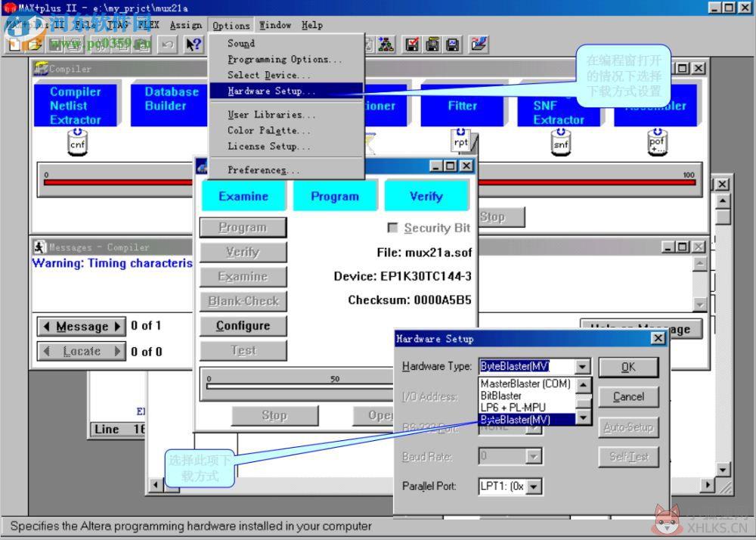Image resolution: width=756 pixels, height=540 pixels.
Task: Click the Undo toolbar icon
Action: (x=167, y=45)
